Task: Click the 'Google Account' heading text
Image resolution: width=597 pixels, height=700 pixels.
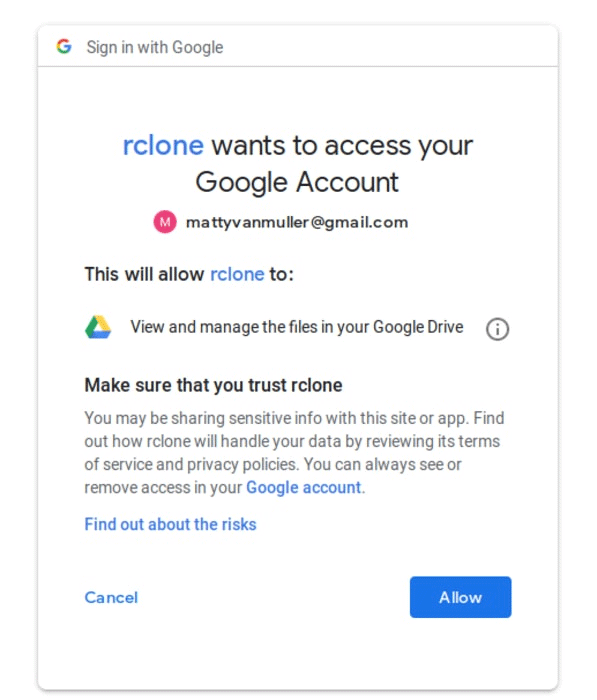Action: click(297, 182)
